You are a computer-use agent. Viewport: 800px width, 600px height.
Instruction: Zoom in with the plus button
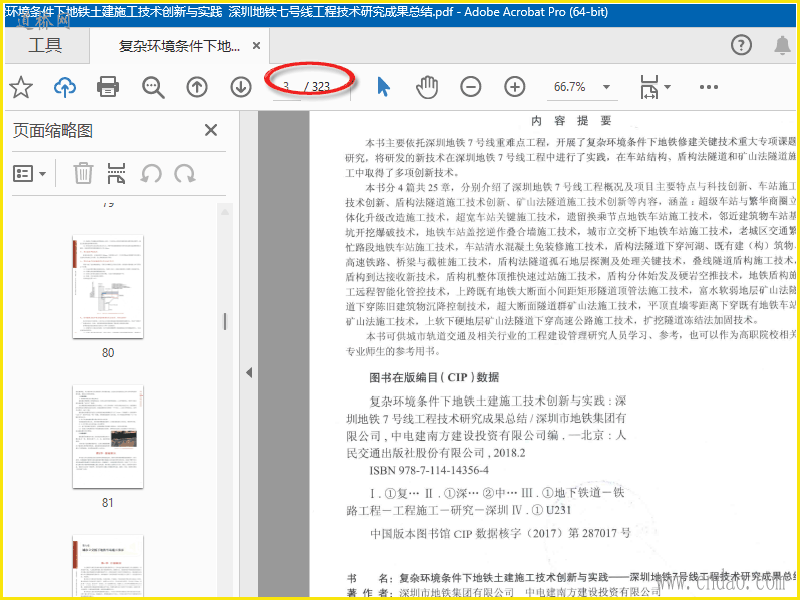[x=515, y=87]
